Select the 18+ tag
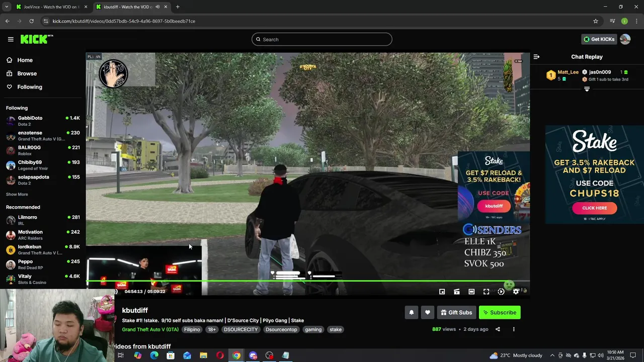The image size is (644, 362). (212, 329)
